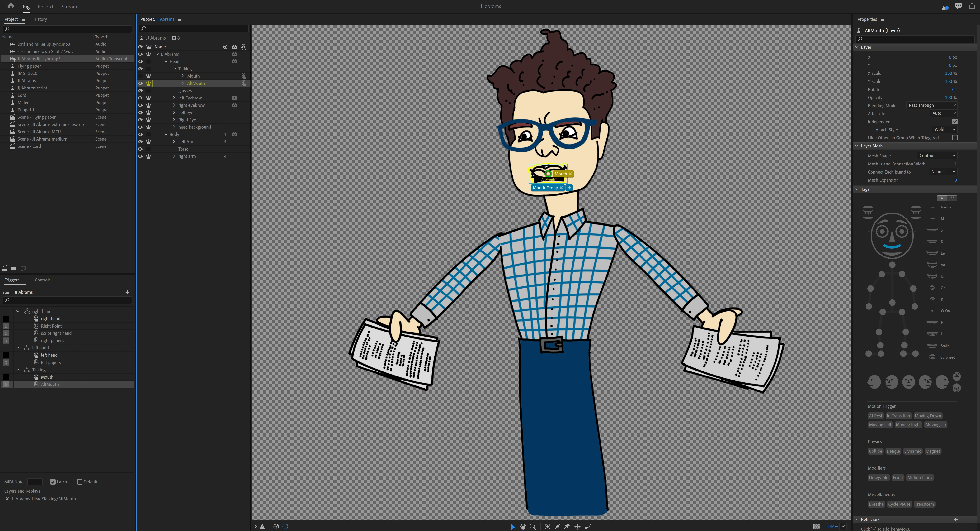The height and width of the screenshot is (531, 980).
Task: Select the Hand tool in bottom toolbar
Action: [523, 526]
